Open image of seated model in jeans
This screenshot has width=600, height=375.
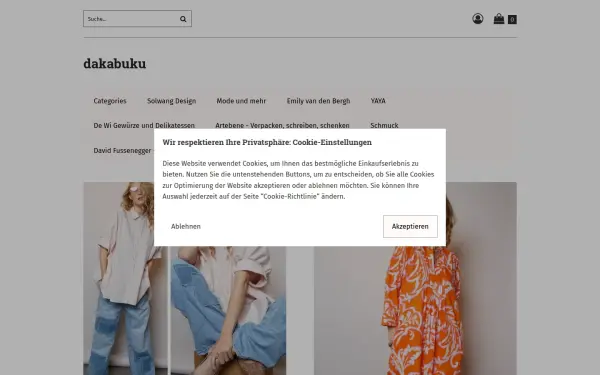tap(228, 310)
